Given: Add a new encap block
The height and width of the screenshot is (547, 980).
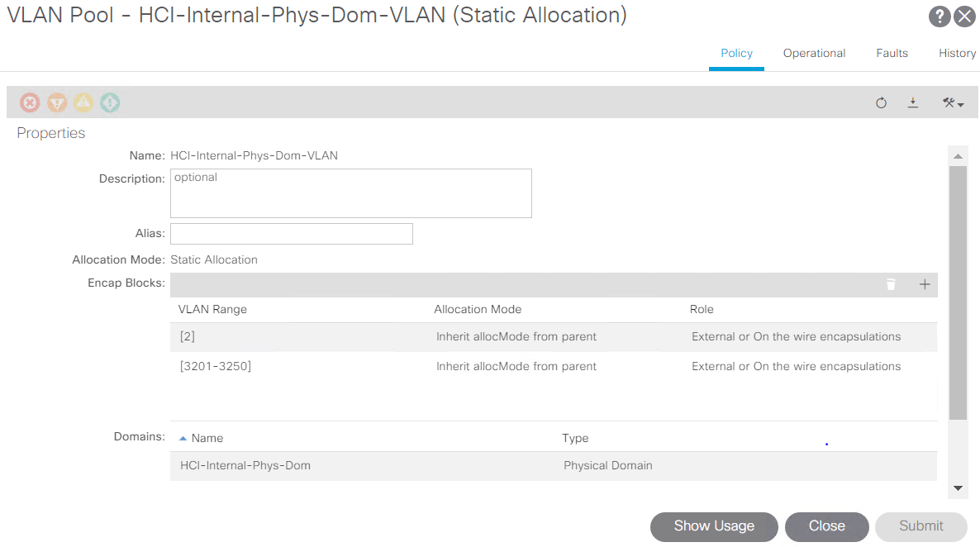Looking at the screenshot, I should (925, 284).
